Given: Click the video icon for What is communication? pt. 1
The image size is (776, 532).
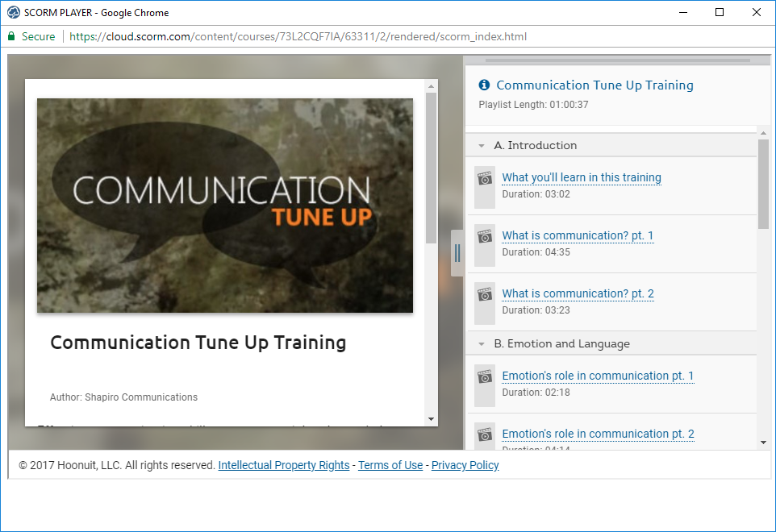Looking at the screenshot, I should [485, 236].
